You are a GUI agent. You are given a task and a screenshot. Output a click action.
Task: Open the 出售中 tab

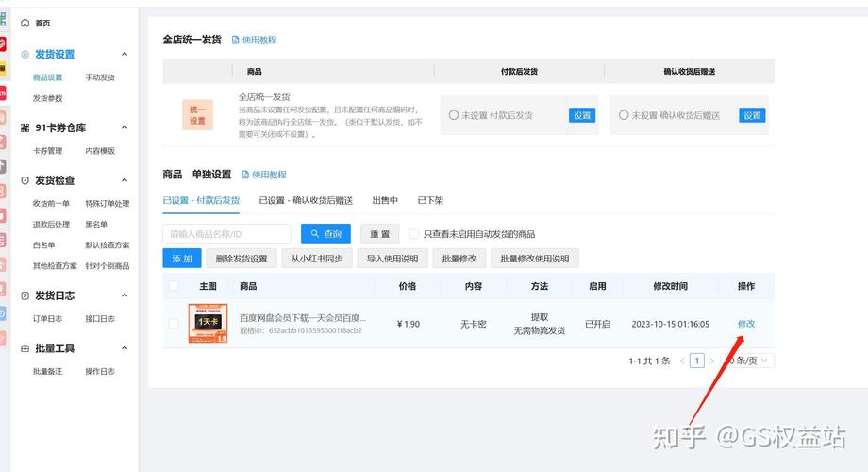click(x=385, y=200)
